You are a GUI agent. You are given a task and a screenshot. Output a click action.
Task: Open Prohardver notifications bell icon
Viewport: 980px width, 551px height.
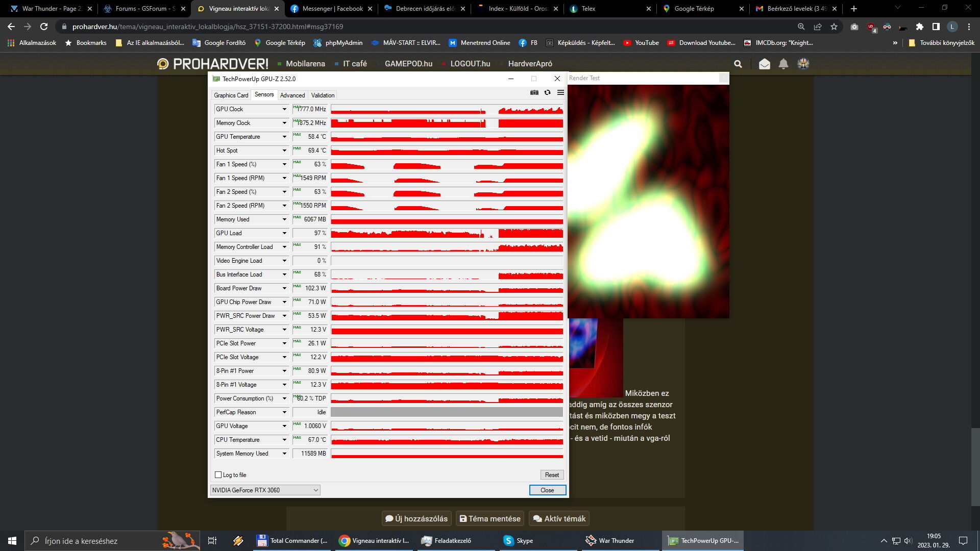tap(783, 64)
